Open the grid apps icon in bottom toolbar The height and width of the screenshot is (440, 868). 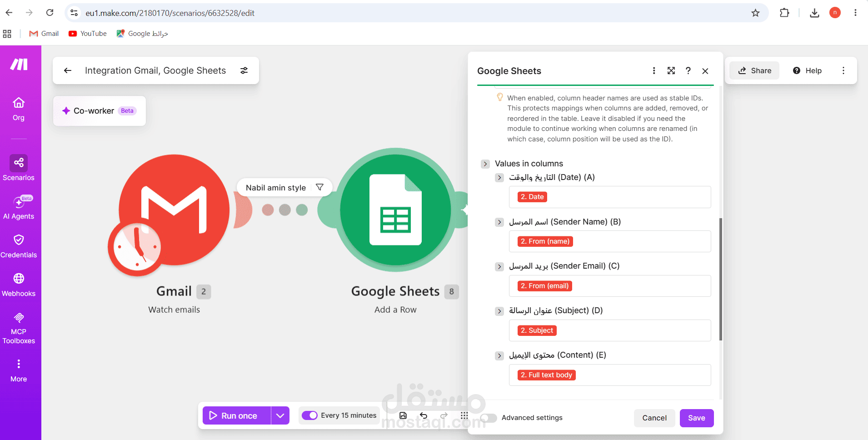[464, 415]
